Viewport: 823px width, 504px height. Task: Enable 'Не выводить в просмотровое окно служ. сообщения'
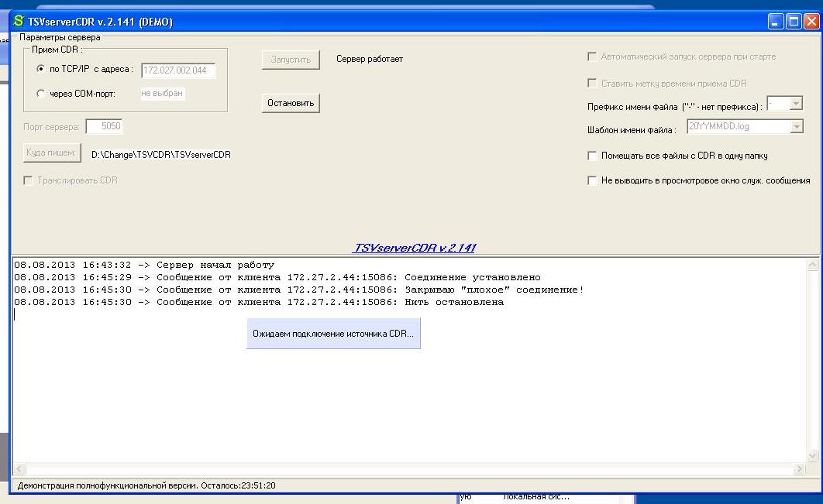592,180
